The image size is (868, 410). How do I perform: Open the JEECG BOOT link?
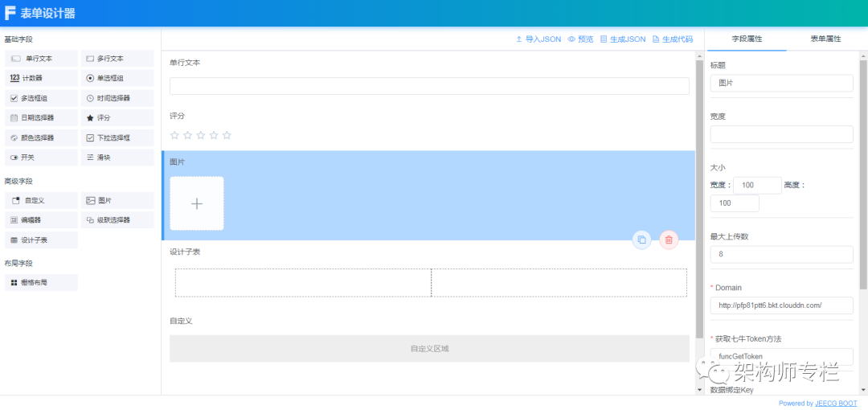836,404
